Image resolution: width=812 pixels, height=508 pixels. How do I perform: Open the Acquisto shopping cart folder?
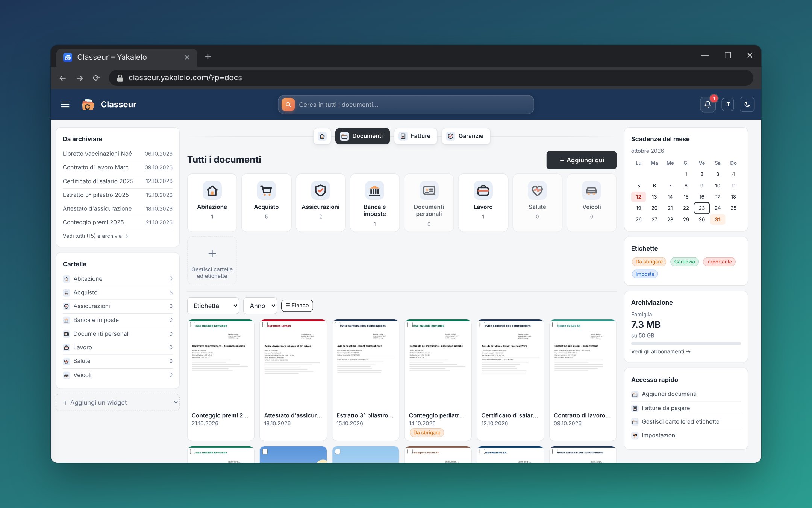click(266, 202)
